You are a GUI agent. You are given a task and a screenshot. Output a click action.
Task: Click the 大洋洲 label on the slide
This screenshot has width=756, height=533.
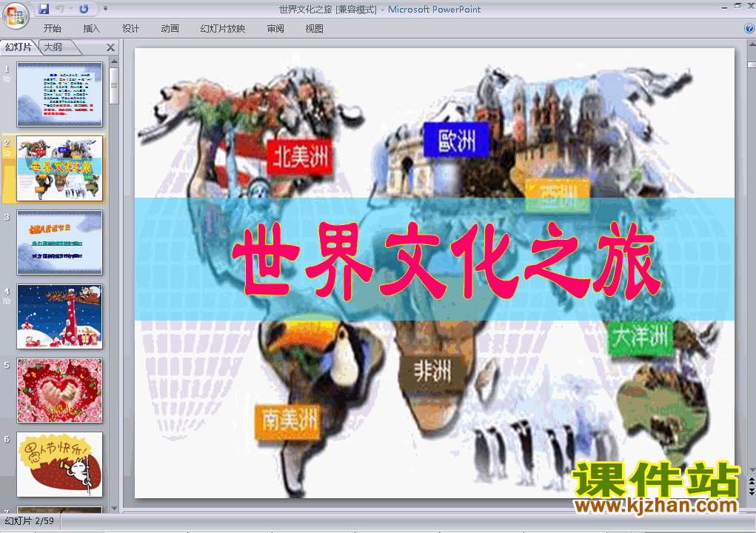click(640, 338)
